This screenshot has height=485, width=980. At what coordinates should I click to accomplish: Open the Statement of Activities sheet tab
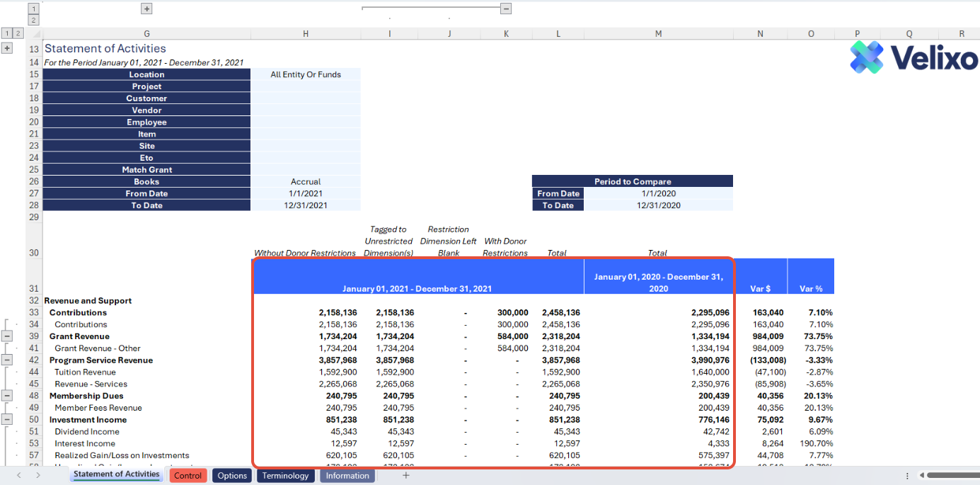tap(117, 475)
